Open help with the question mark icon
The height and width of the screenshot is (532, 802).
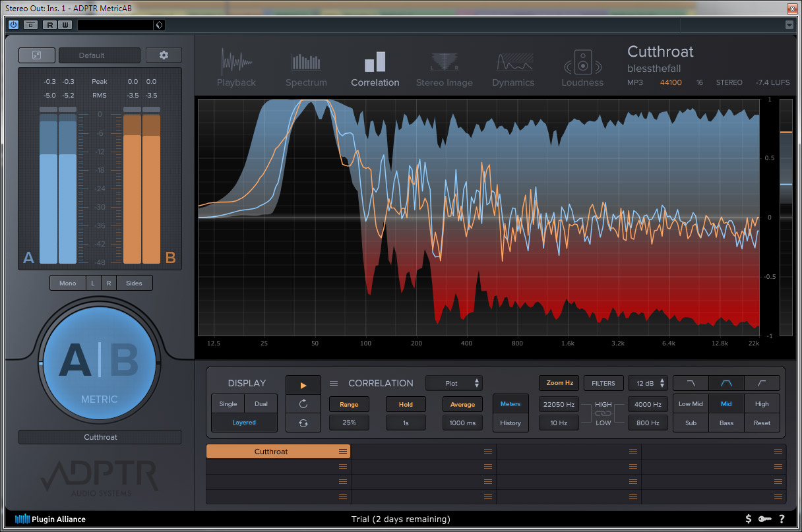coord(782,519)
